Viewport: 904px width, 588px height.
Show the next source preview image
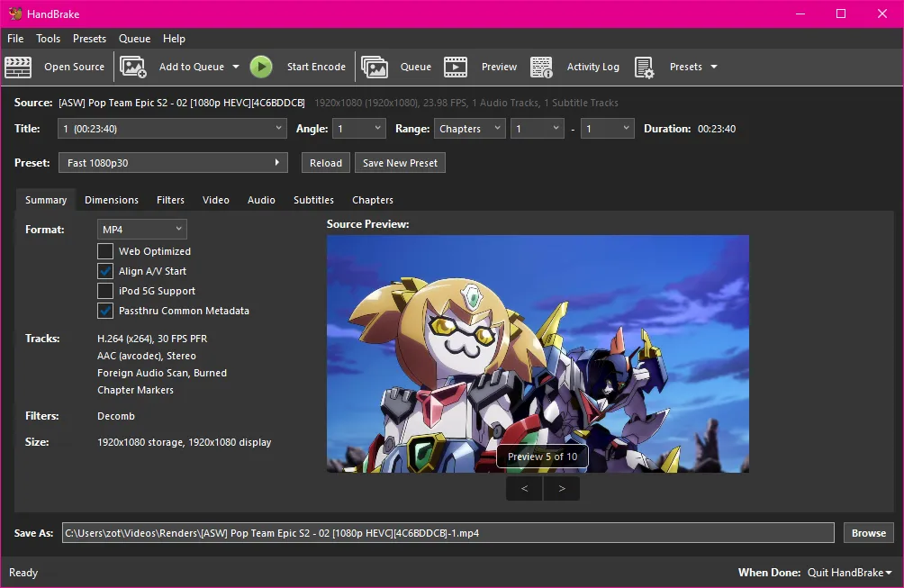(562, 489)
